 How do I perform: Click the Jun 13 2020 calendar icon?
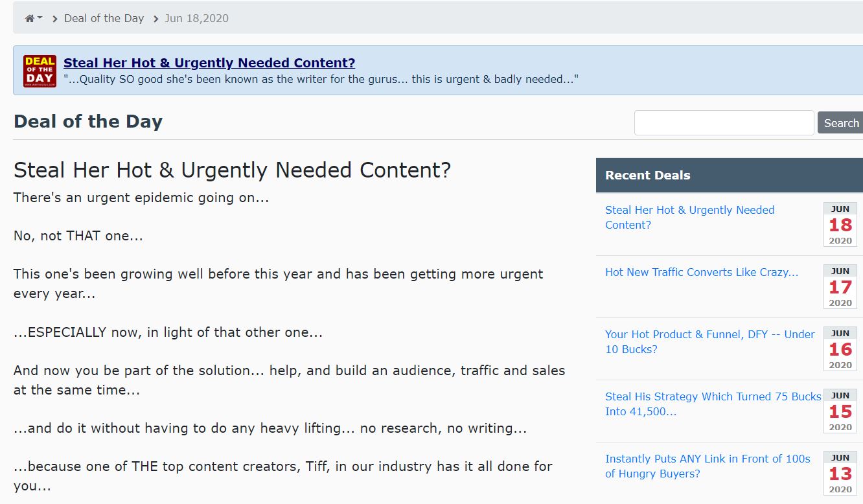point(840,473)
